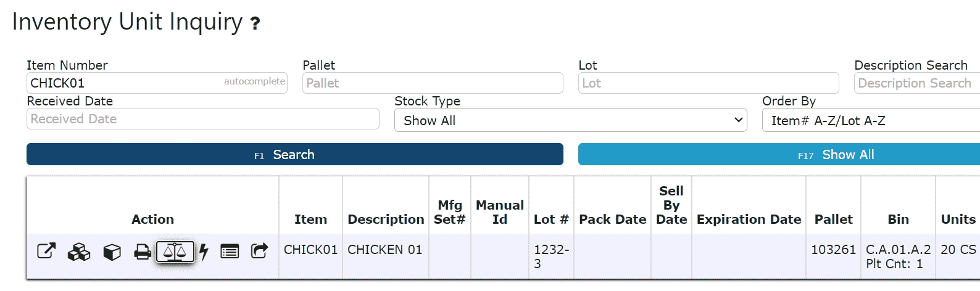Click the help question mark beside title

click(x=255, y=24)
